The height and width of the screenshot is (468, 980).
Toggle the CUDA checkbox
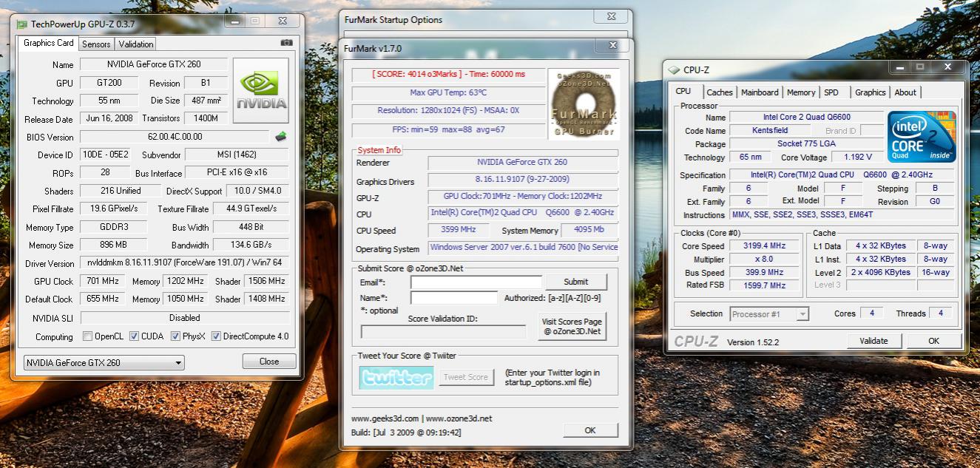pyautogui.click(x=134, y=336)
